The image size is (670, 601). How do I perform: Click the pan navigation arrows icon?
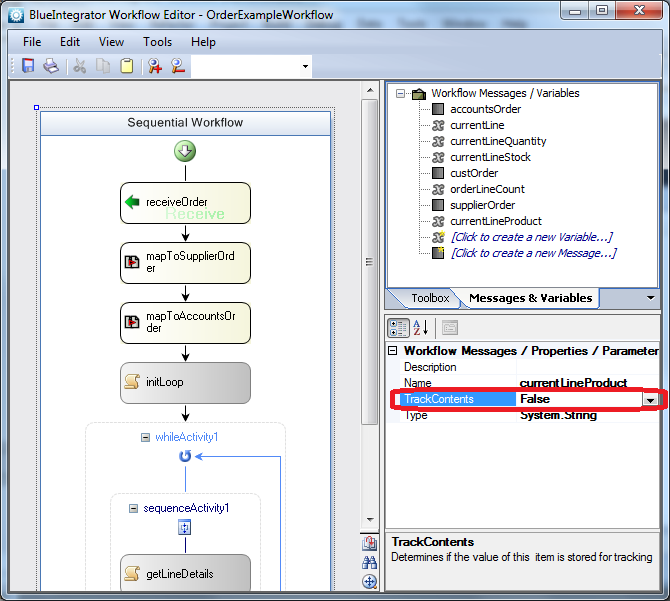pos(370,581)
